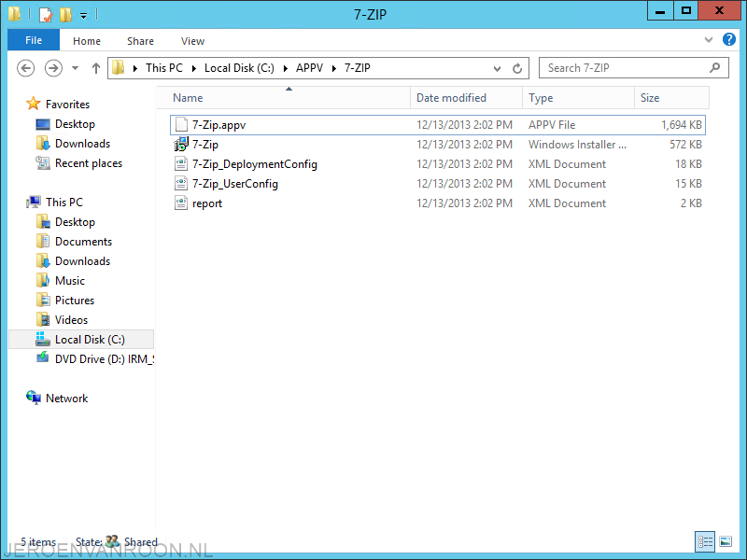
Task: Open the Customize Quick Access Toolbar dropdown
Action: (x=83, y=16)
